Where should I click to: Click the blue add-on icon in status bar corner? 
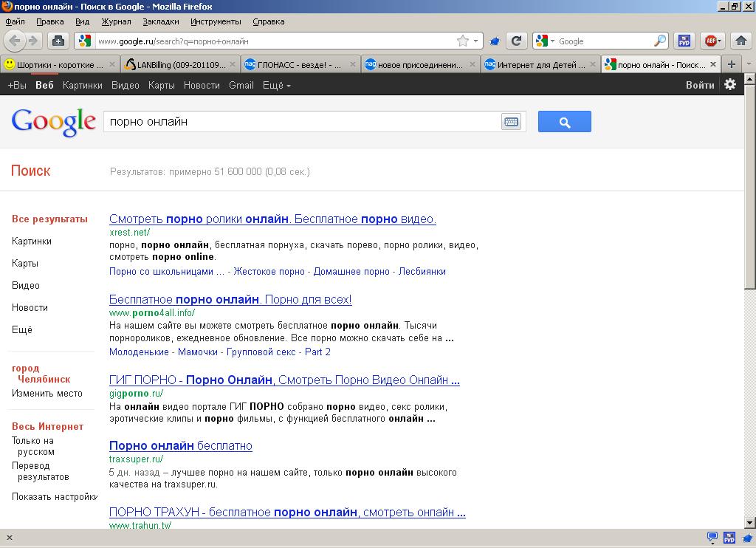(748, 538)
